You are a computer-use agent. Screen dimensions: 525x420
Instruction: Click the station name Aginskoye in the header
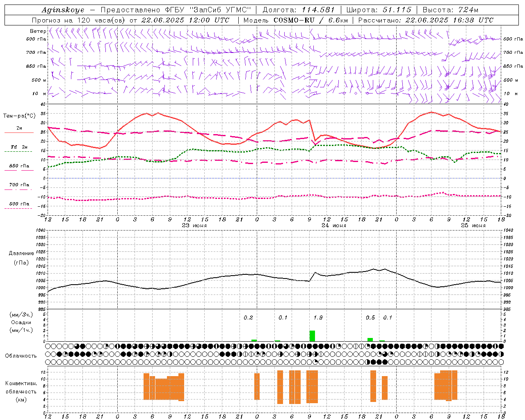coord(63,10)
